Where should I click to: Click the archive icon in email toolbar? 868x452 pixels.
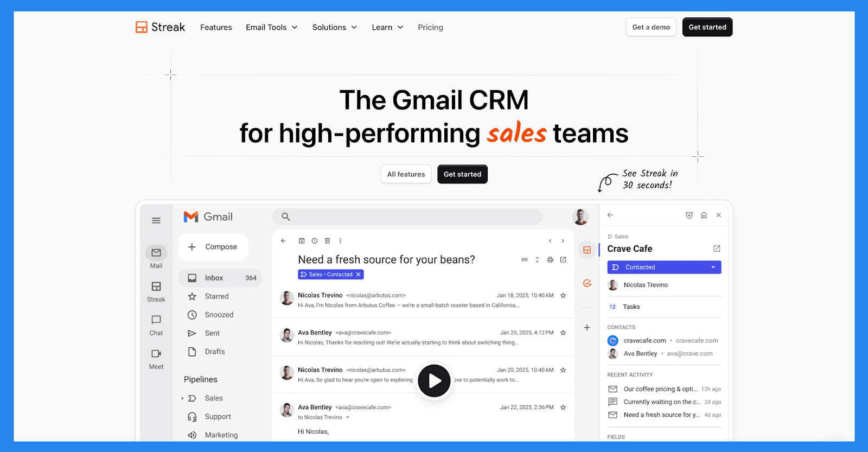tap(302, 241)
